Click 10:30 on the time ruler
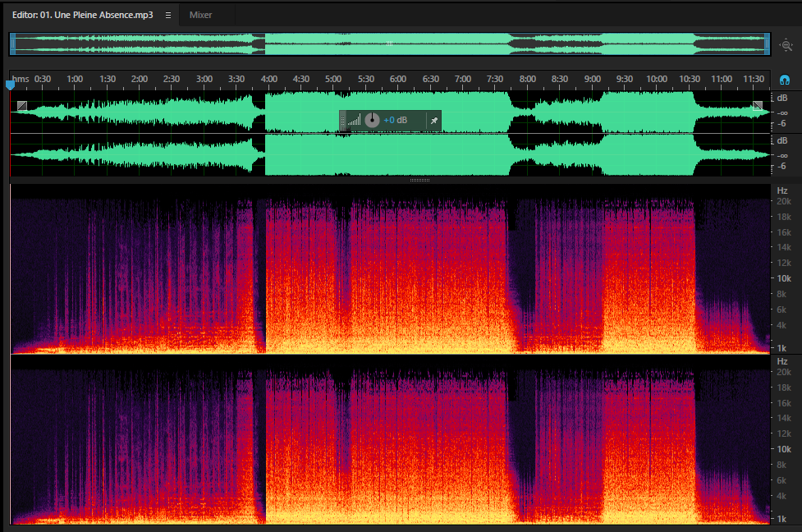 pos(689,79)
